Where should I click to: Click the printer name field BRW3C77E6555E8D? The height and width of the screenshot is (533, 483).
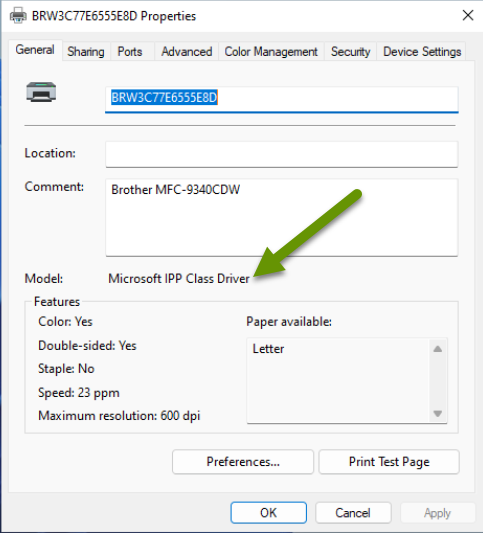click(281, 99)
